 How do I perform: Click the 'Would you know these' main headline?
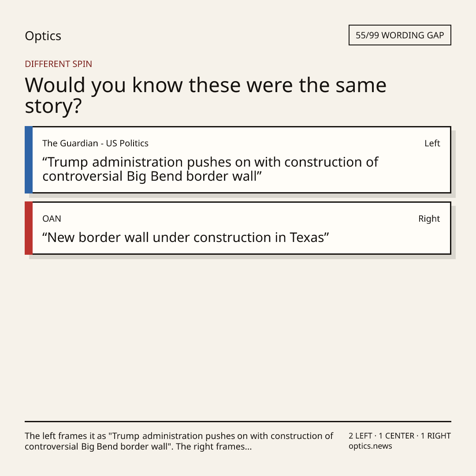click(x=205, y=95)
